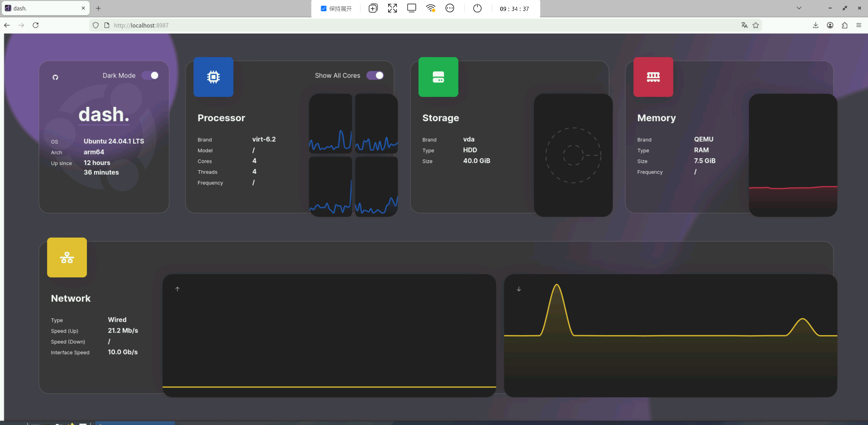The width and height of the screenshot is (868, 425).
Task: Open the Firefox hamburger application menu
Action: [859, 25]
